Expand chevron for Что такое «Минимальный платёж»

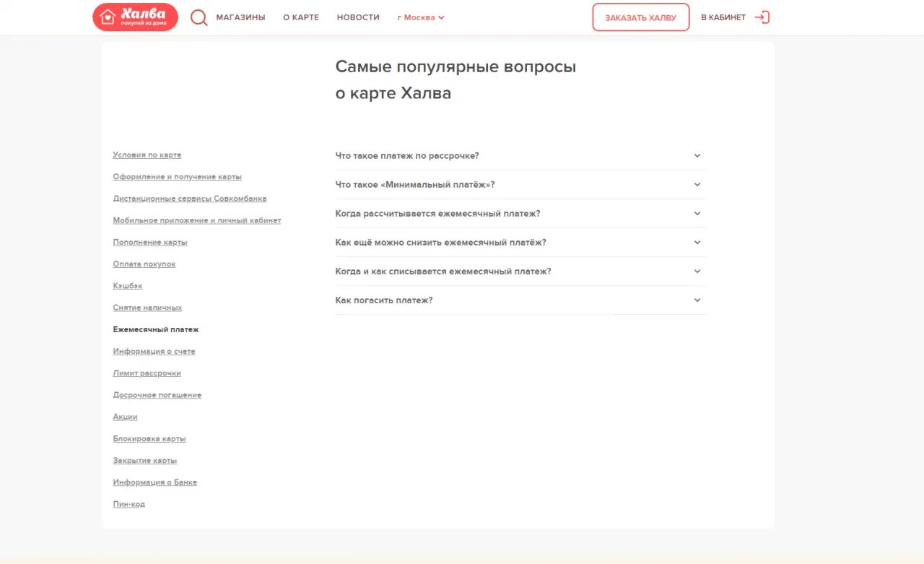pos(697,185)
